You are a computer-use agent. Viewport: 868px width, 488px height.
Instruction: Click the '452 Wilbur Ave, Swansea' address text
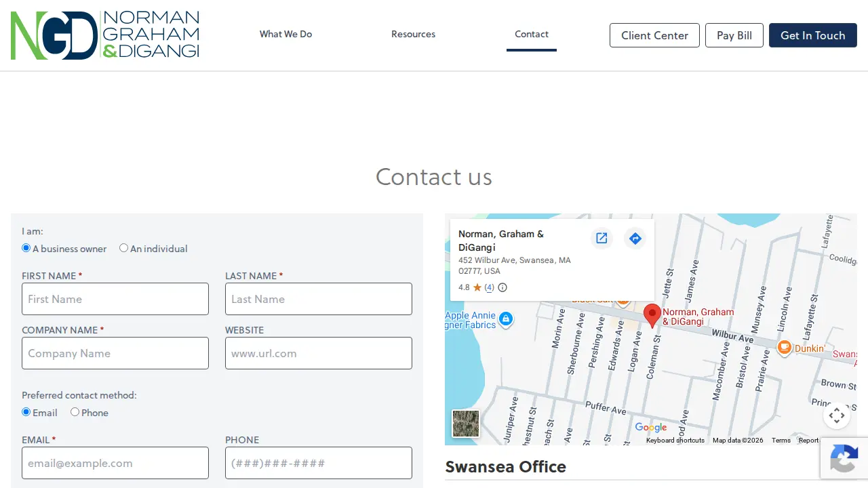(x=515, y=266)
